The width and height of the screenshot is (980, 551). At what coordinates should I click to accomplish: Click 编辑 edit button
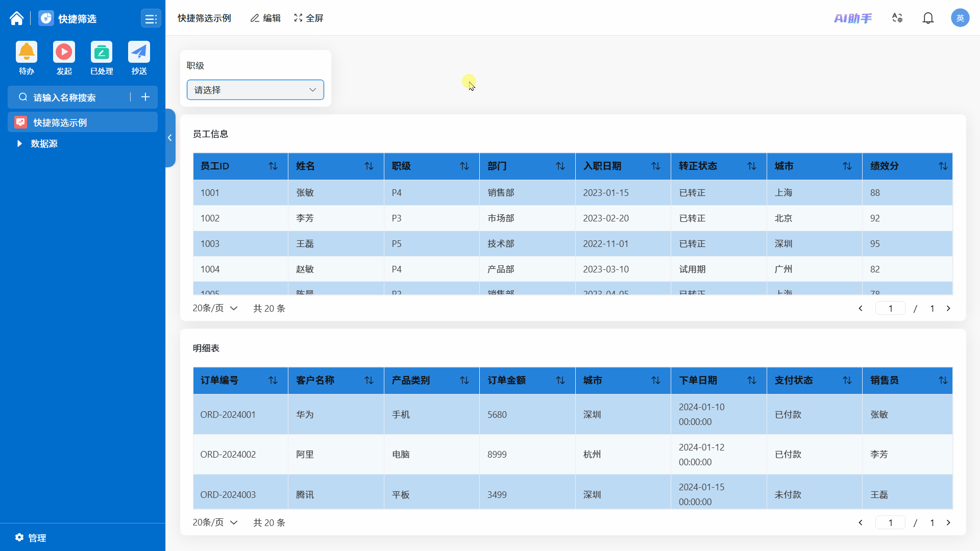coord(265,18)
